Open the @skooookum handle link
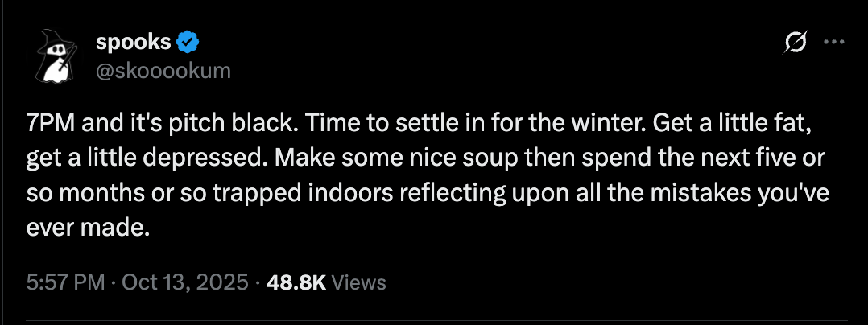868x325 pixels. point(163,71)
